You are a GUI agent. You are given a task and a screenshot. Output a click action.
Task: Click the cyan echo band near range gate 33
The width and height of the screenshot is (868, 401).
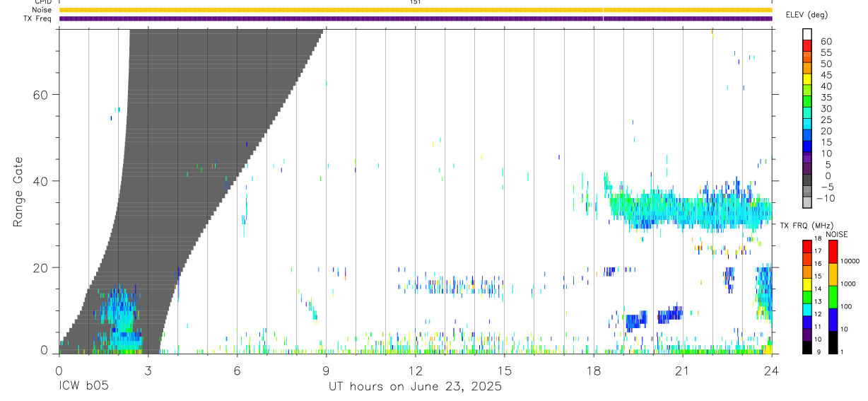(x=693, y=211)
